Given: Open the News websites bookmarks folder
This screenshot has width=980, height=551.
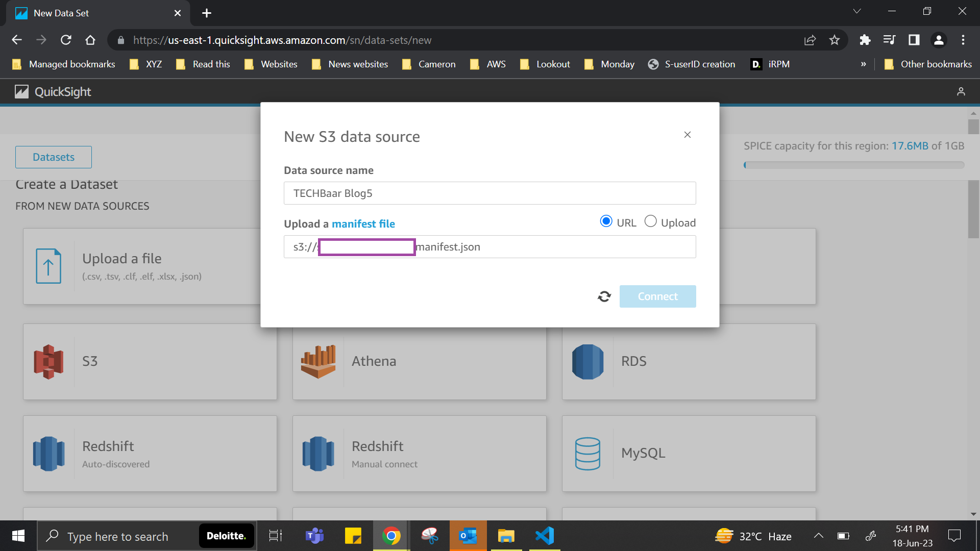Looking at the screenshot, I should click(x=350, y=64).
